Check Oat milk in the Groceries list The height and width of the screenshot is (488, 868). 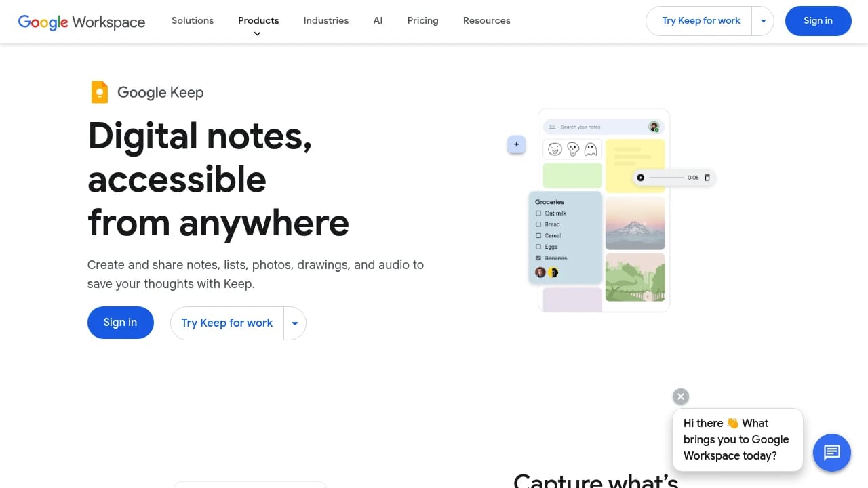[x=538, y=213]
